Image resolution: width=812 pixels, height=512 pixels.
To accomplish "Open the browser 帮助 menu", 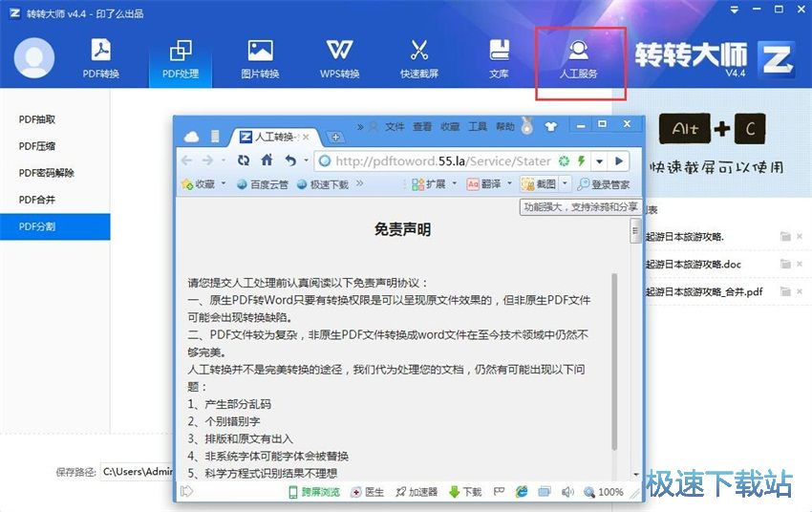I will pyautogui.click(x=505, y=126).
